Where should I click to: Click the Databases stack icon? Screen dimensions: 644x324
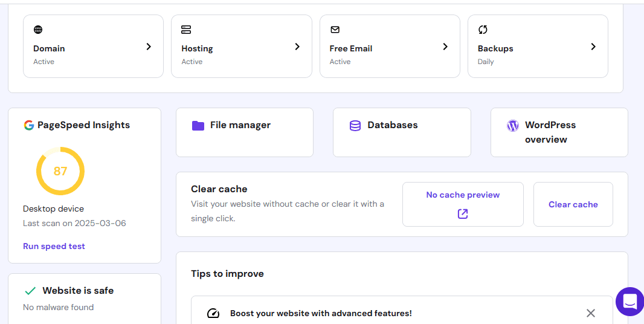pyautogui.click(x=355, y=126)
